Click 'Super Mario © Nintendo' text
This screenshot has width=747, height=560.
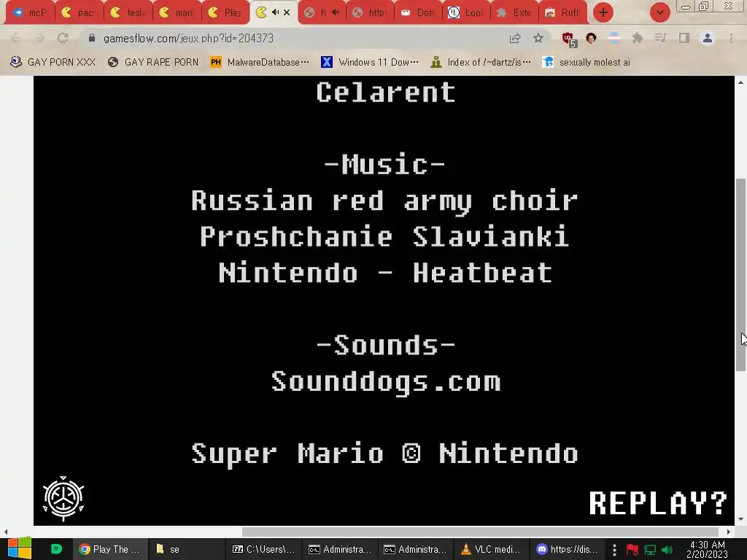click(385, 454)
